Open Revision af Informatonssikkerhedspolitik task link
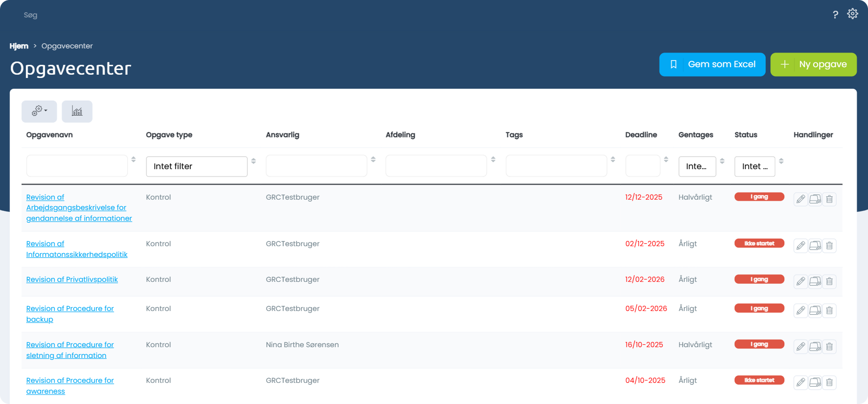 (x=77, y=249)
